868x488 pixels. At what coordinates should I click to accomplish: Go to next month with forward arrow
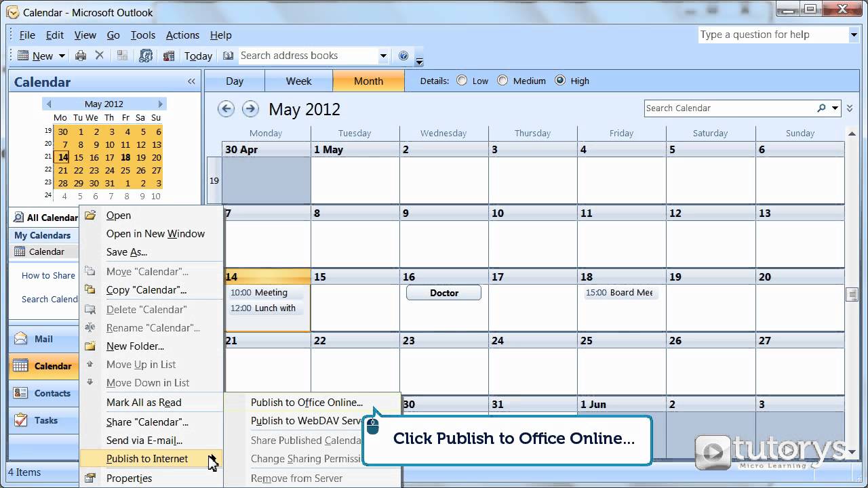(250, 108)
